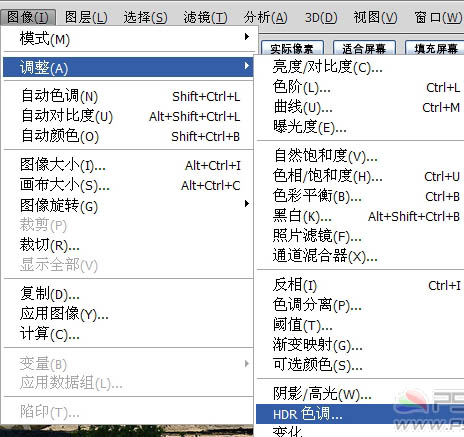Expand the 调整(A) submenu
Image resolution: width=464 pixels, height=437 pixels.
click(x=128, y=67)
